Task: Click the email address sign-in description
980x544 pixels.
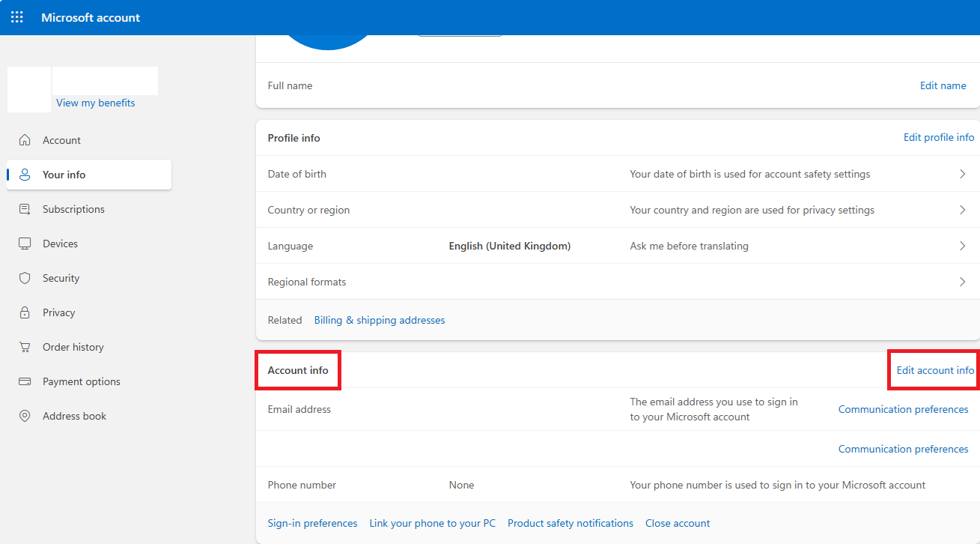Action: pyautogui.click(x=714, y=409)
